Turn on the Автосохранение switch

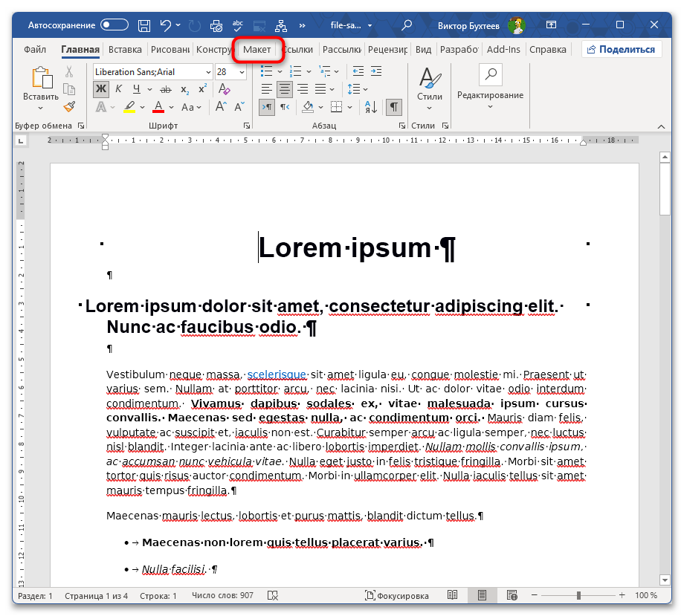click(114, 25)
